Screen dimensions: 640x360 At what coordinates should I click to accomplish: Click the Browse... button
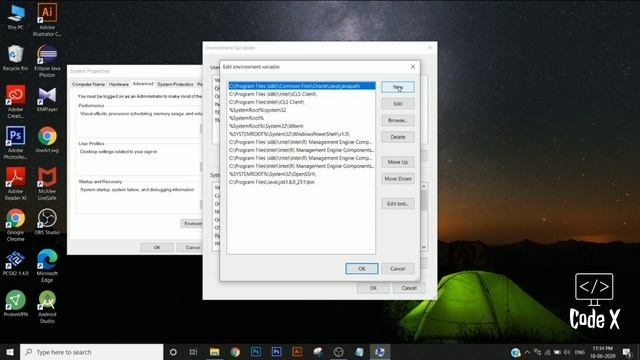coord(398,120)
